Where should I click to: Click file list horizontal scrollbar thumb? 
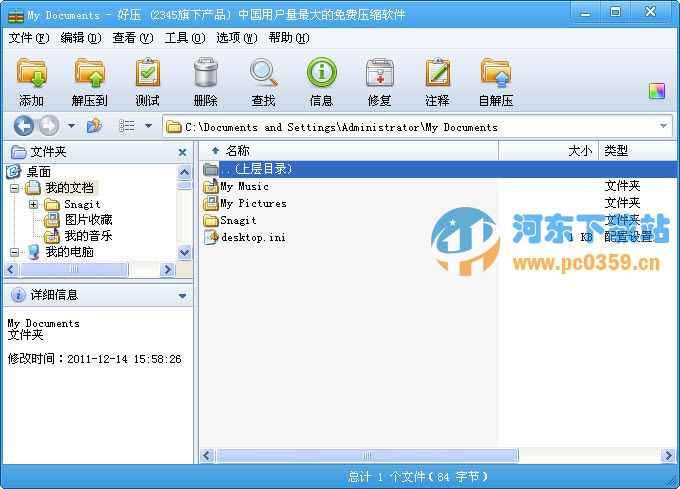click(x=367, y=456)
